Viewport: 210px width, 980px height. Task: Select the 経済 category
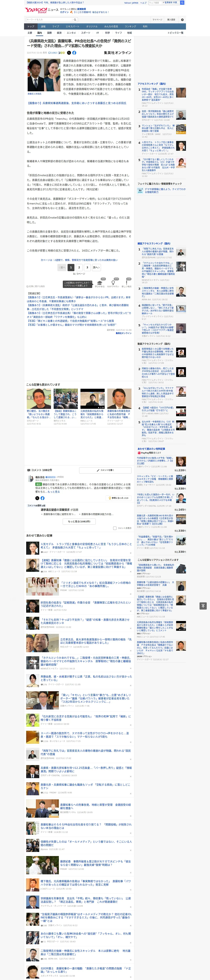click(59, 33)
